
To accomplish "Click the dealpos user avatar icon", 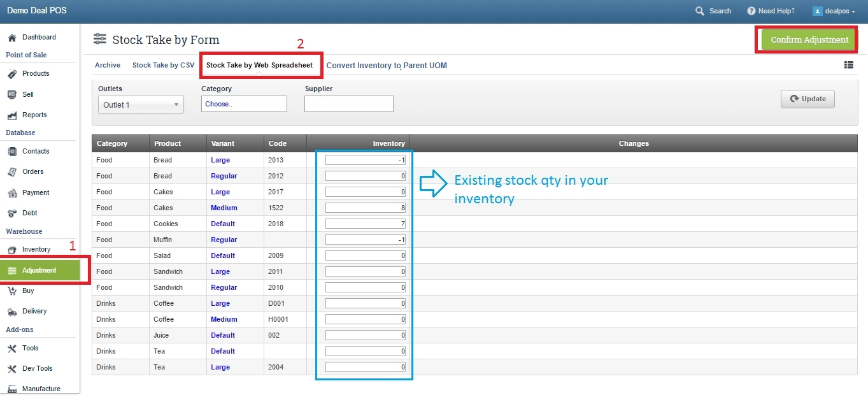I will 818,11.
